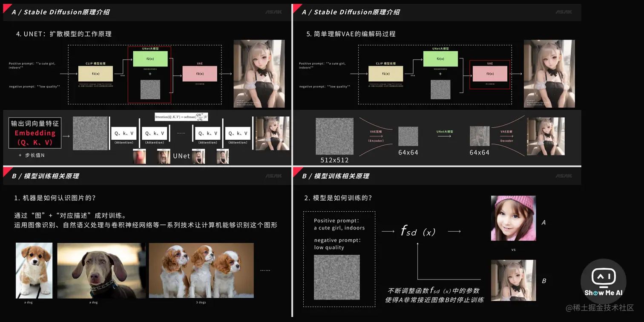
Task: Click the grey dog with chain collar photo
Action: [x=101, y=270]
